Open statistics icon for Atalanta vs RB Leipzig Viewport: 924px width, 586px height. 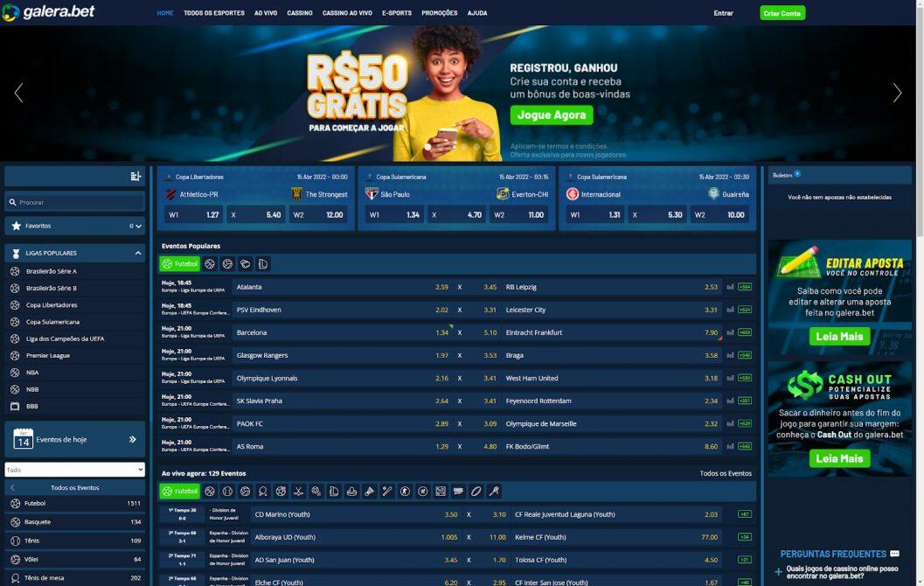tap(730, 287)
